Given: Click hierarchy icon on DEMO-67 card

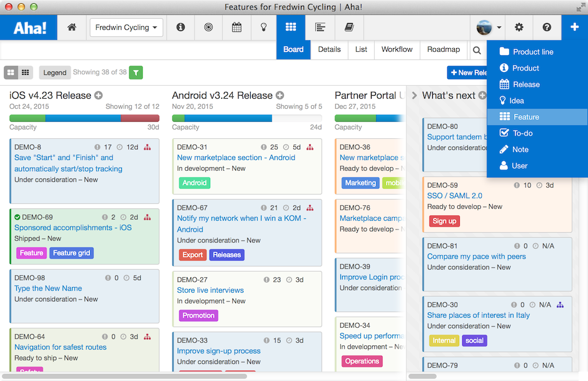Looking at the screenshot, I should click(310, 208).
